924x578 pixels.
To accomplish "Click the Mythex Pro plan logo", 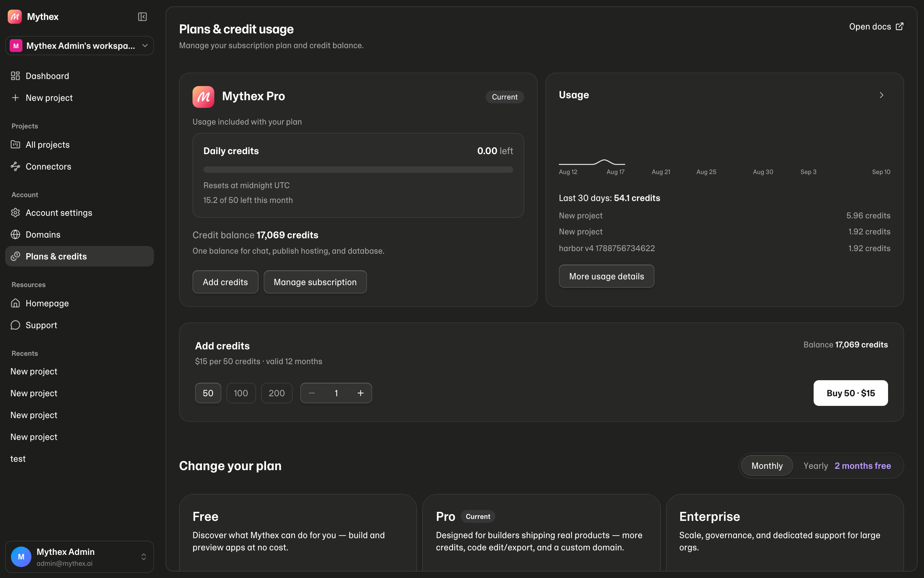I will tap(203, 97).
